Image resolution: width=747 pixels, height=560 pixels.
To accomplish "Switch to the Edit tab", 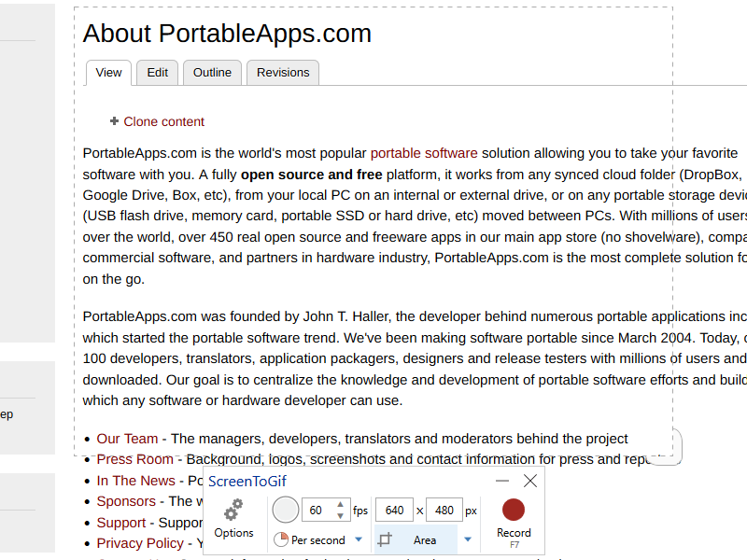I will (x=157, y=73).
